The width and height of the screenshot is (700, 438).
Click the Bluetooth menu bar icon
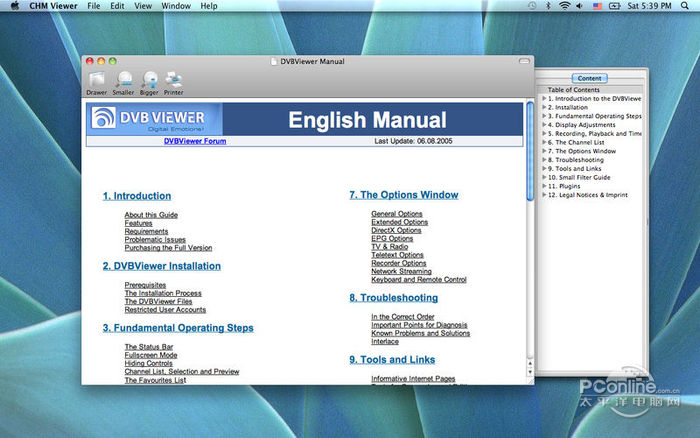coord(547,6)
